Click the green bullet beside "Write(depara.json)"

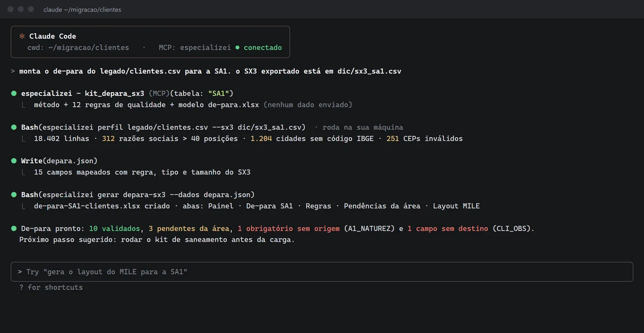pyautogui.click(x=14, y=161)
